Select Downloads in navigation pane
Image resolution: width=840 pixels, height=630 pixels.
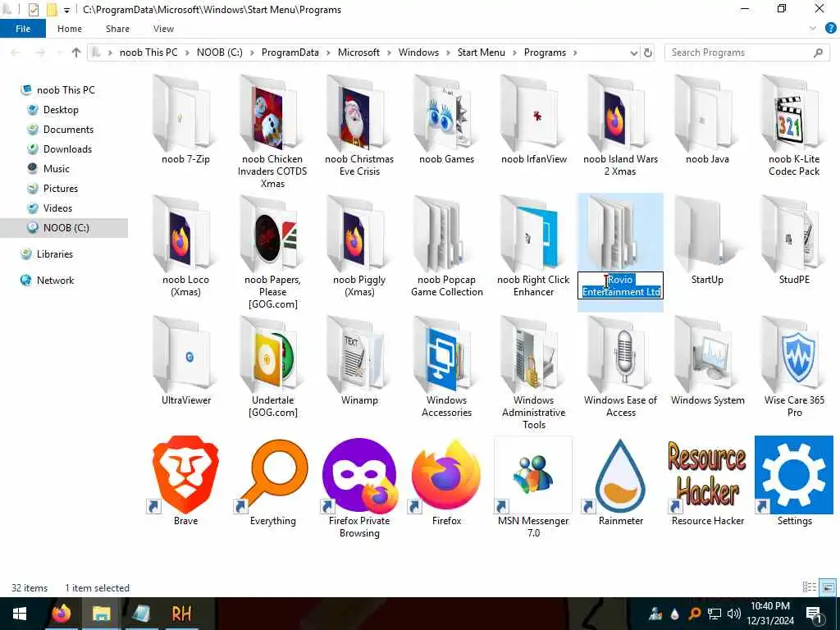(67, 149)
